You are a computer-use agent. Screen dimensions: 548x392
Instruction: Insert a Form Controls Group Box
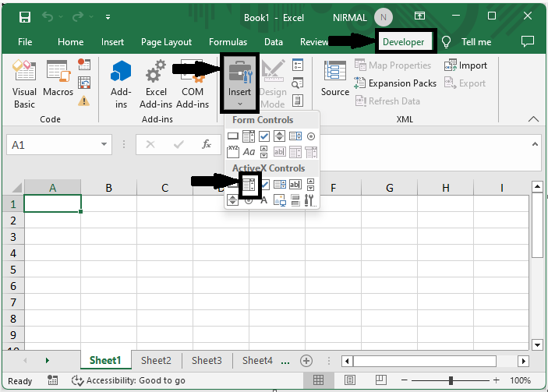[233, 152]
